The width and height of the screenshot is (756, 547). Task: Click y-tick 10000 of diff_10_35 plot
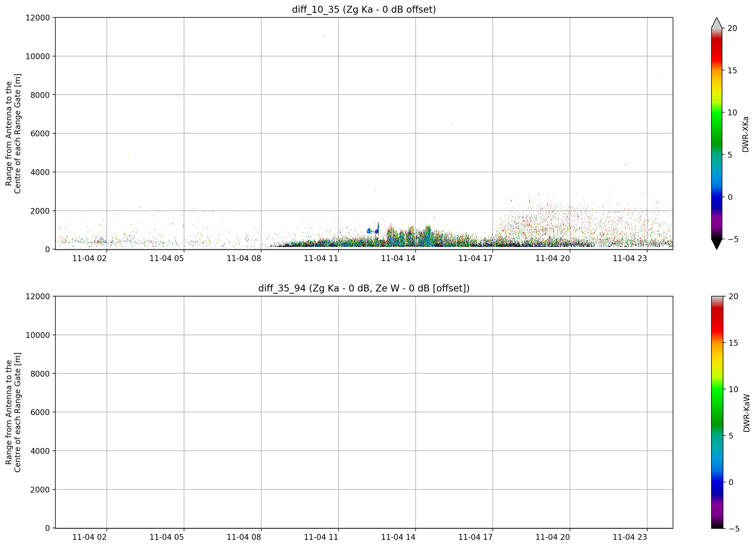point(38,56)
